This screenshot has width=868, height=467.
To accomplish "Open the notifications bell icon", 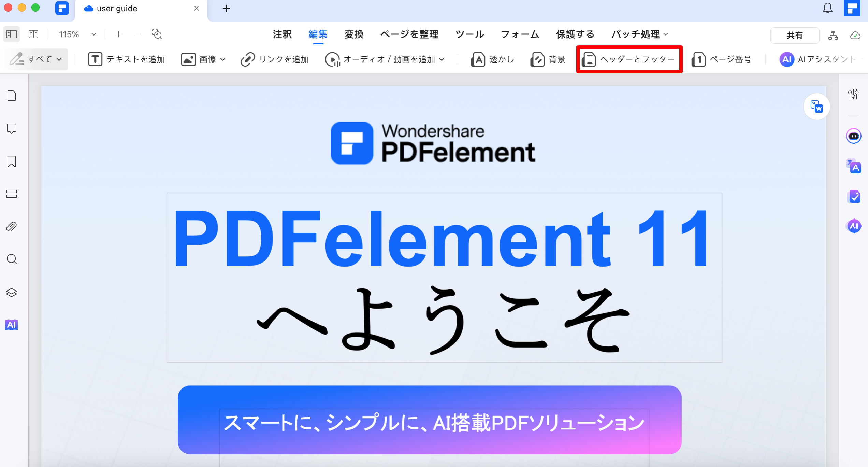I will pyautogui.click(x=828, y=8).
